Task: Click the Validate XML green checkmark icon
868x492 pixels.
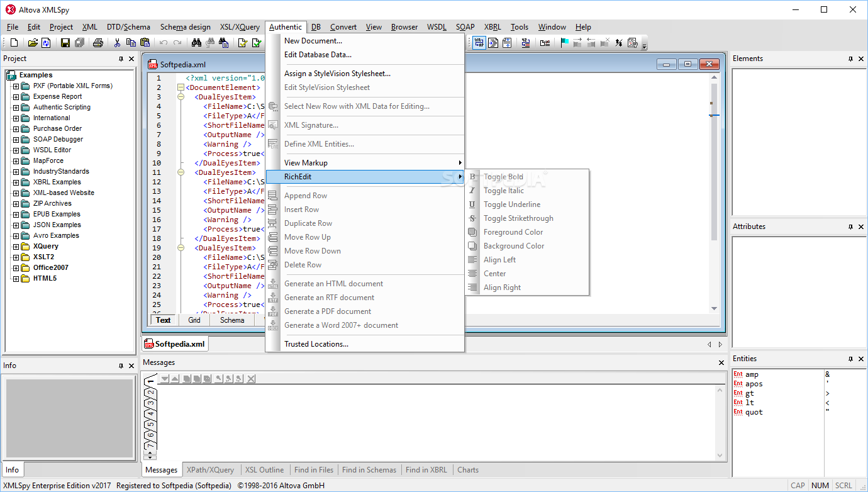Action: click(x=256, y=43)
